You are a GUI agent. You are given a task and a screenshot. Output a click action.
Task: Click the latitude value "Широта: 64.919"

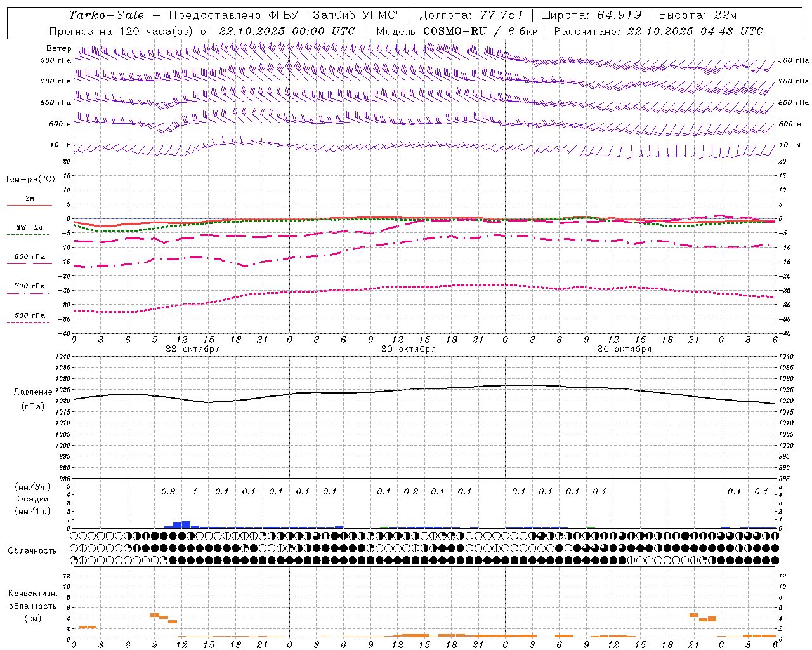click(x=591, y=15)
